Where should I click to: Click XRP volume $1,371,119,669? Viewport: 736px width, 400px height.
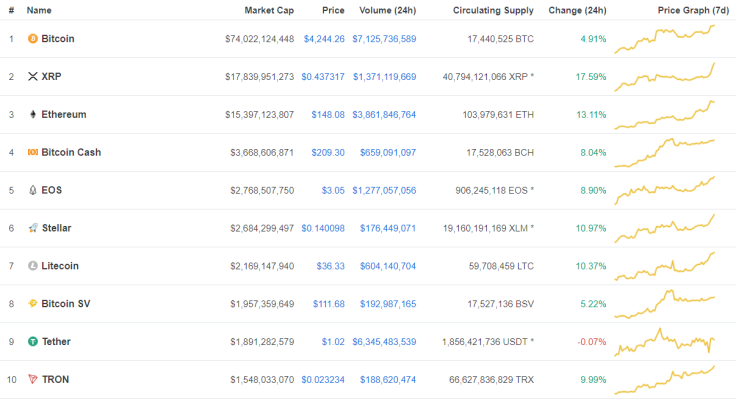[x=384, y=77]
